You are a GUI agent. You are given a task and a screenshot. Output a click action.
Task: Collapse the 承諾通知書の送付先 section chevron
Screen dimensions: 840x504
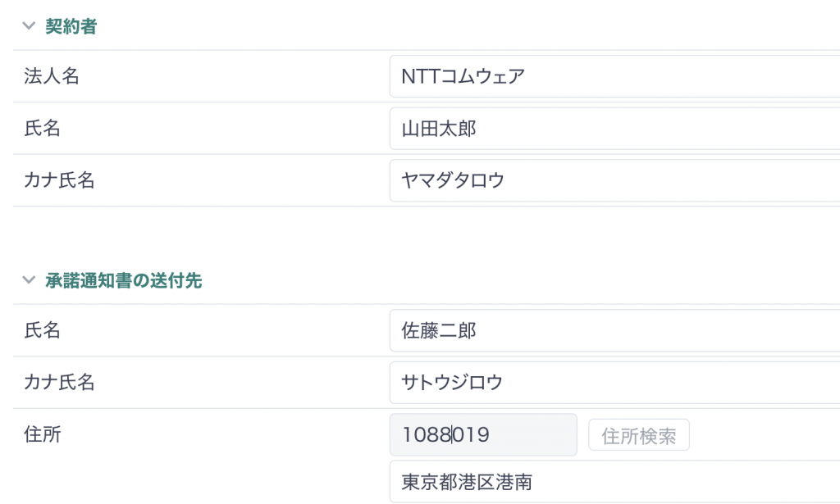tap(29, 279)
